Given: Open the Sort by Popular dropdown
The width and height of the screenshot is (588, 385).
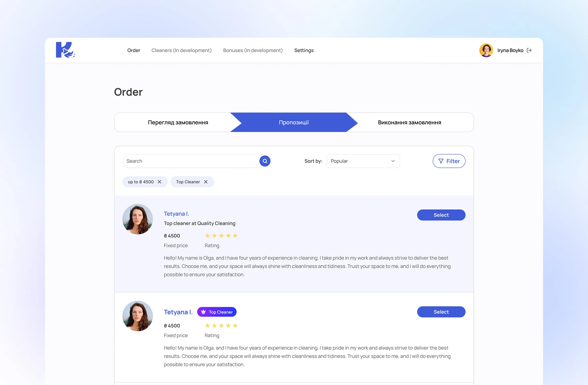Looking at the screenshot, I should tap(363, 161).
